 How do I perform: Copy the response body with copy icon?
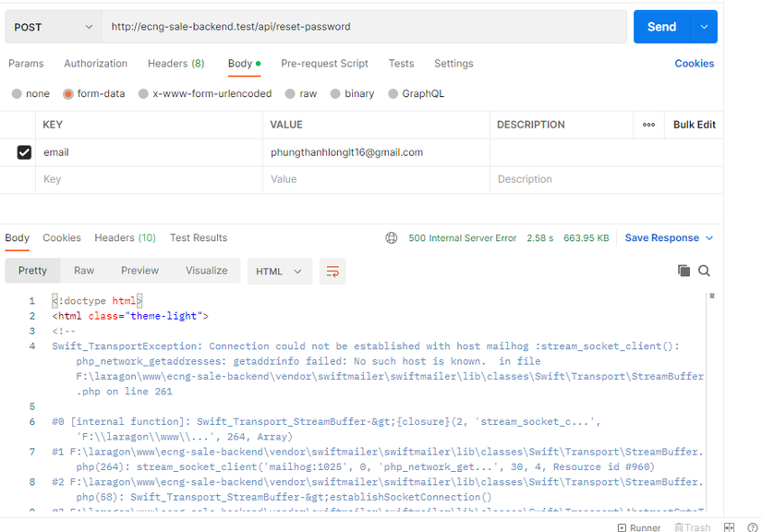pyautogui.click(x=683, y=271)
